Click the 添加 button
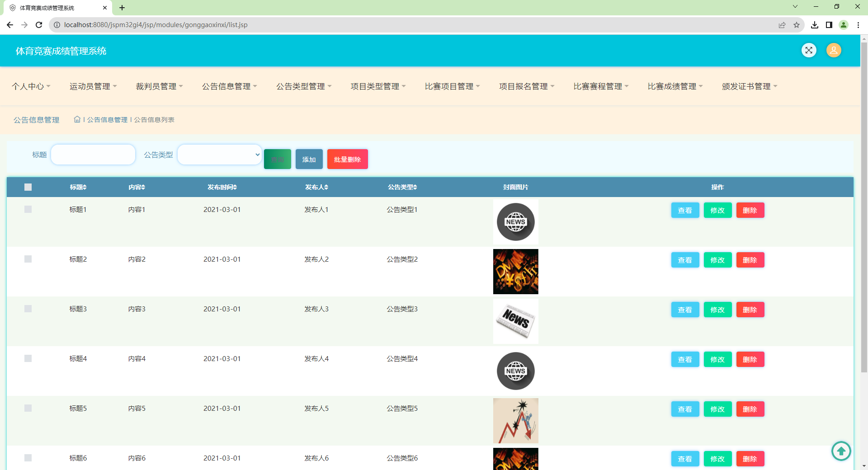The image size is (868, 470). point(309,159)
